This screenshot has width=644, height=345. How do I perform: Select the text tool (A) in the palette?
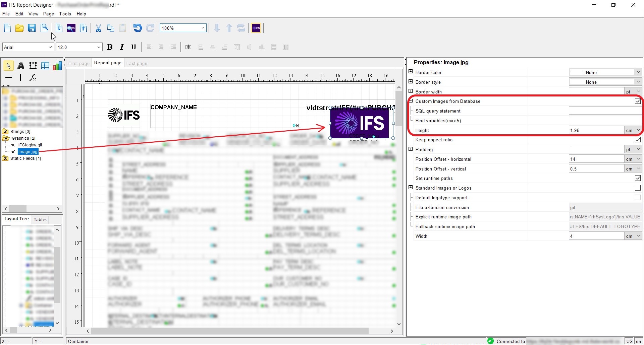tap(20, 66)
